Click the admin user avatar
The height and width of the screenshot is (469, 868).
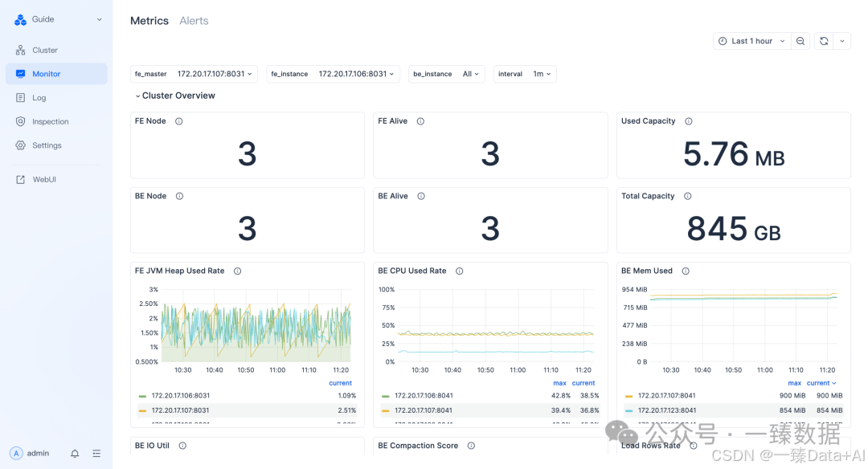[17, 454]
